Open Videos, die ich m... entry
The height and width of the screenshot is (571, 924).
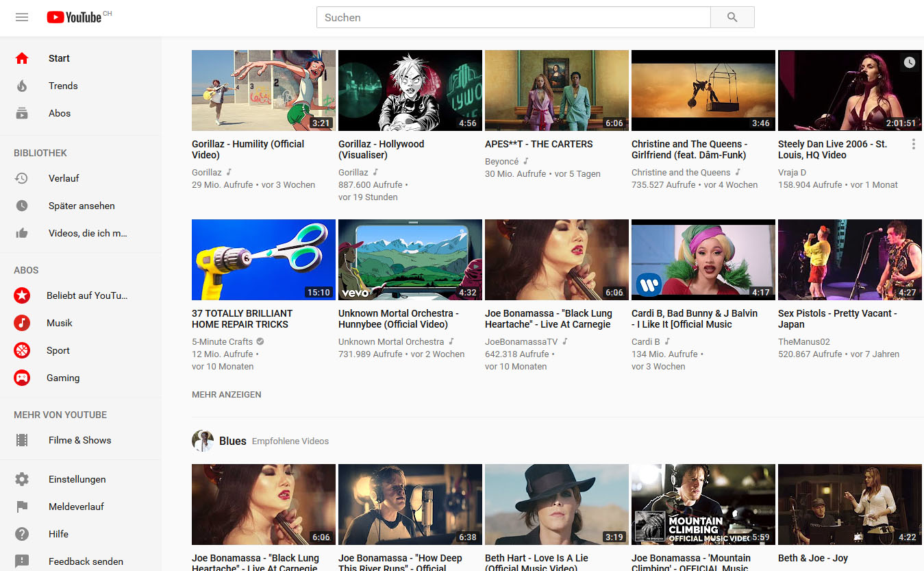pos(88,233)
